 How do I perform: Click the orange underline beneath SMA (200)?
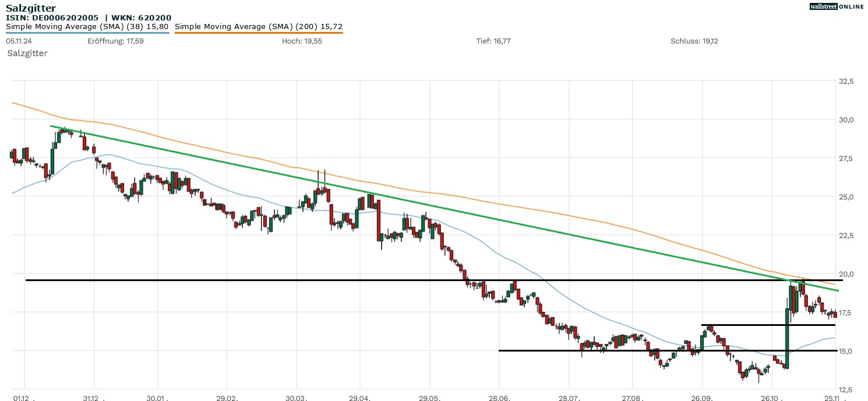coord(259,33)
